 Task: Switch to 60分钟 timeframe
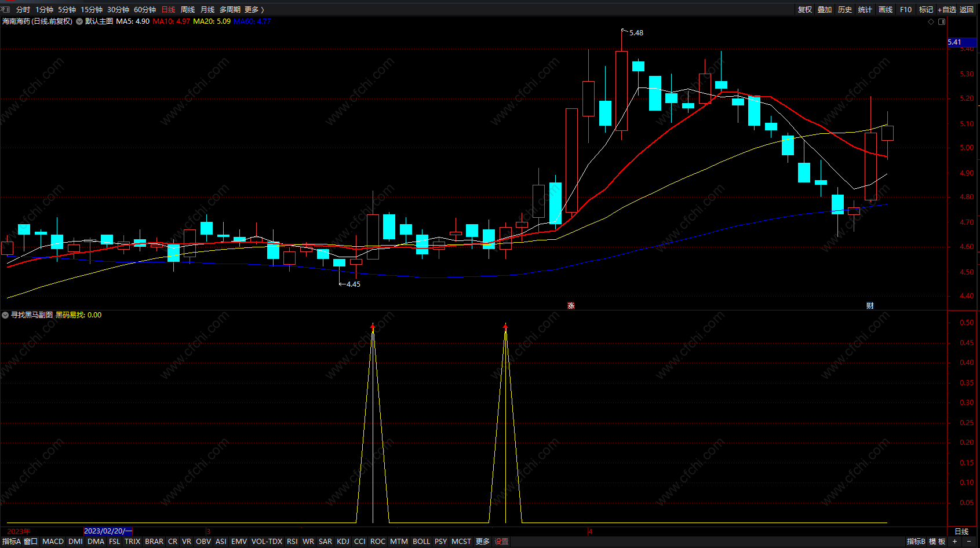[145, 9]
